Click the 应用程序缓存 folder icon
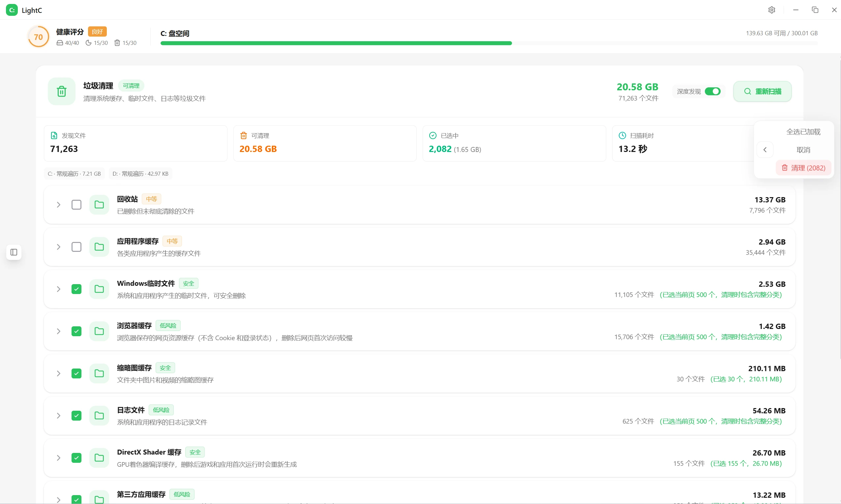Screen dimensions: 841x504 click(x=99, y=247)
